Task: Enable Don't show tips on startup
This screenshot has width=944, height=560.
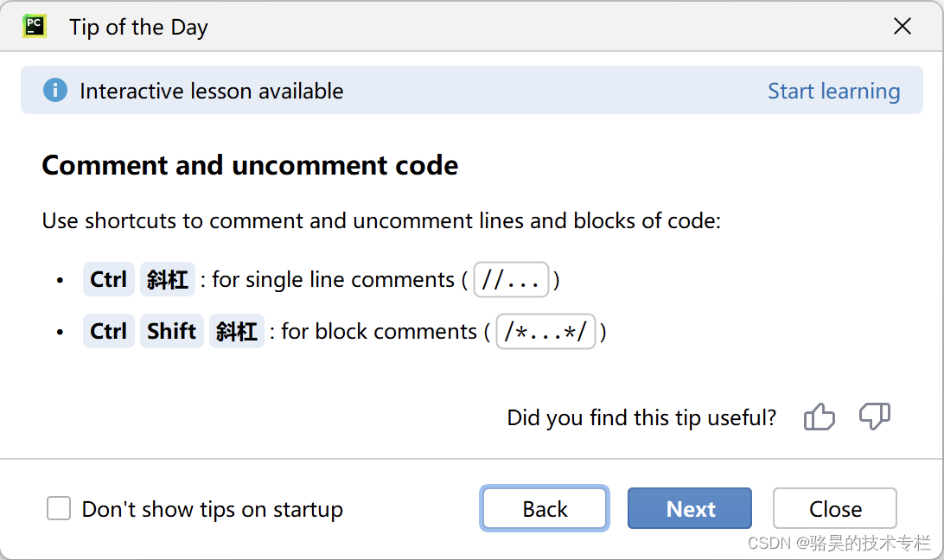Action: [x=59, y=508]
